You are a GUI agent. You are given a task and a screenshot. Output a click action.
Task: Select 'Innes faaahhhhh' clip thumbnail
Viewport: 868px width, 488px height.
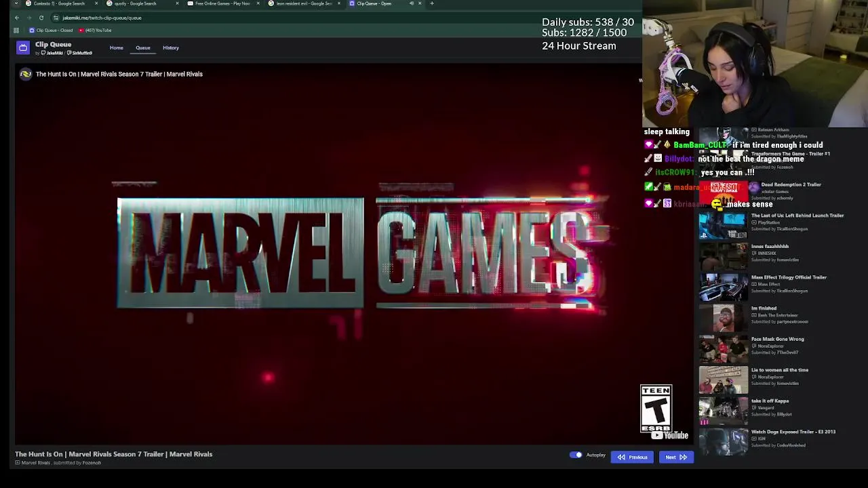724,256
